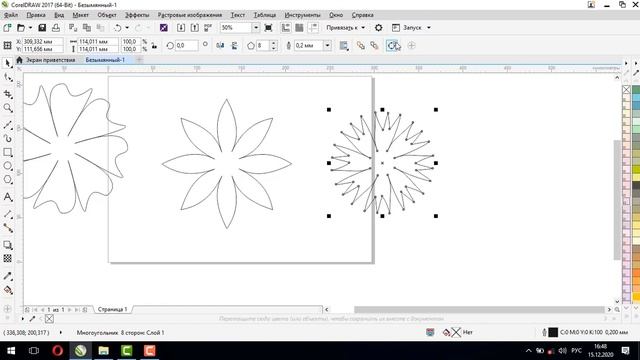Mirror the selection horizontally
This screenshot has height=360, width=640.
coord(220,46)
